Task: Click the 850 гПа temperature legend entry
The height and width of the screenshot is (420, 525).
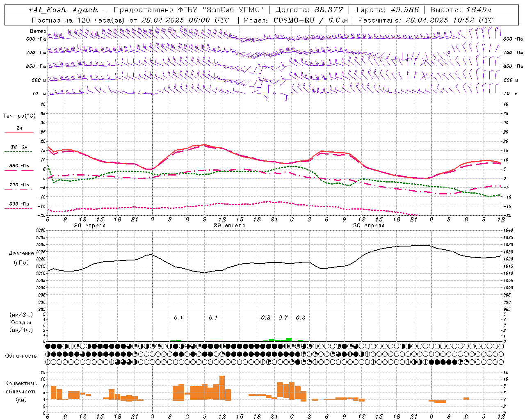Action: coord(19,166)
